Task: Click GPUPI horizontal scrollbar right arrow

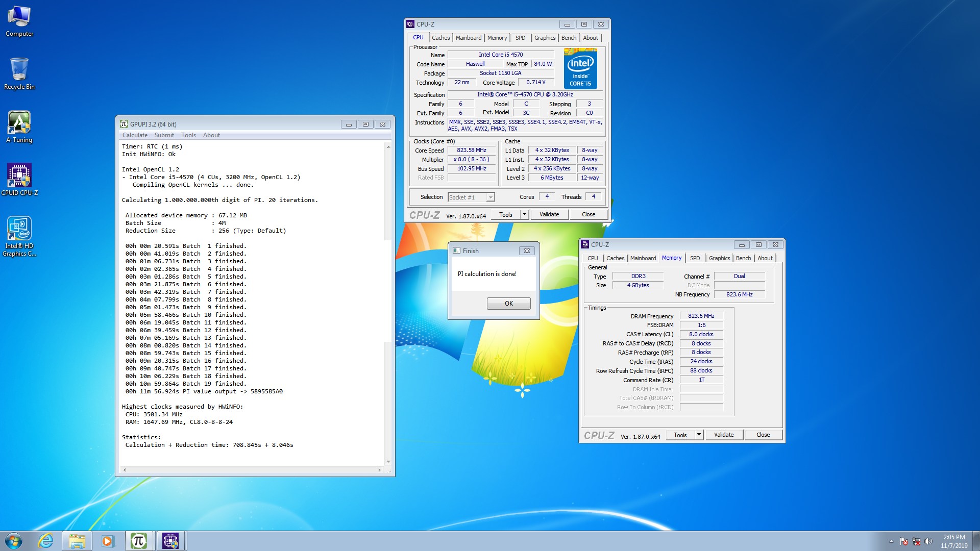Action: [379, 470]
